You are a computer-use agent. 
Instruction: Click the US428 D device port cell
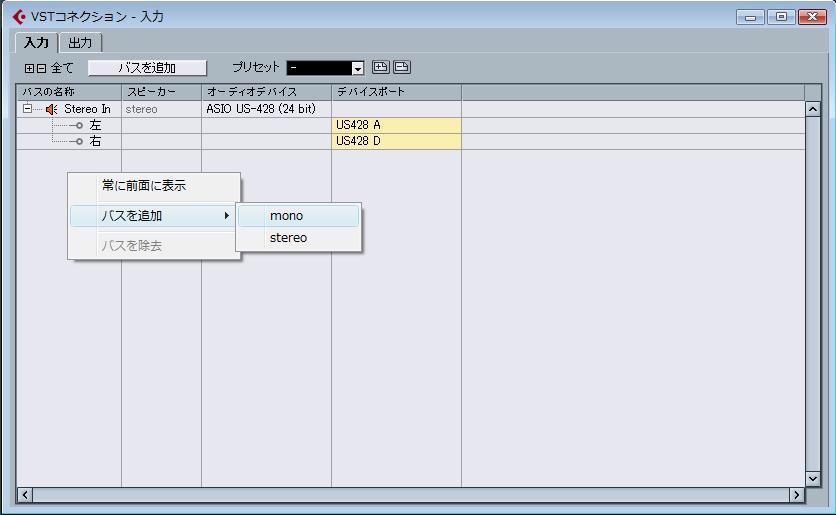coord(396,141)
